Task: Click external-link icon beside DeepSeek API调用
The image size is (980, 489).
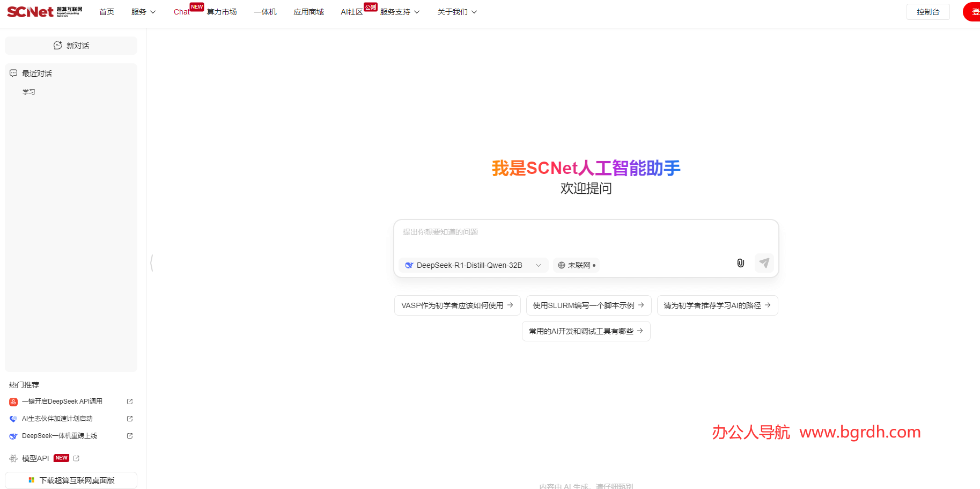Action: pos(130,402)
